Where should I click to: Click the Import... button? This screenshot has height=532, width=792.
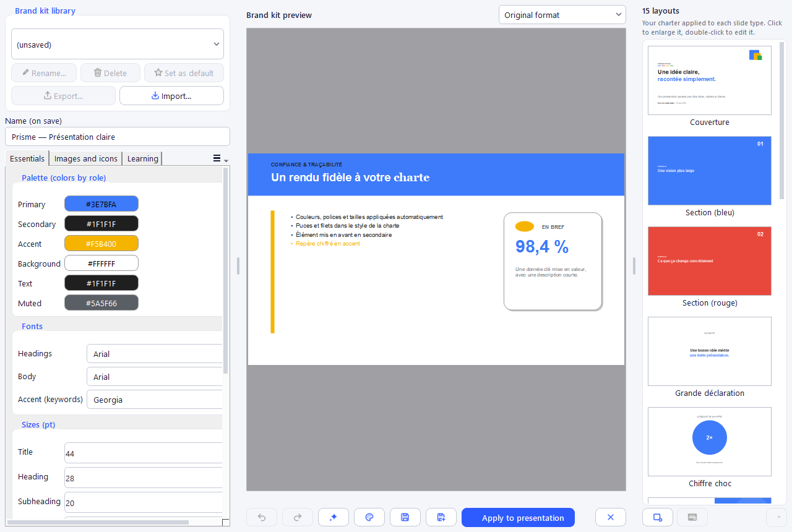click(x=171, y=96)
